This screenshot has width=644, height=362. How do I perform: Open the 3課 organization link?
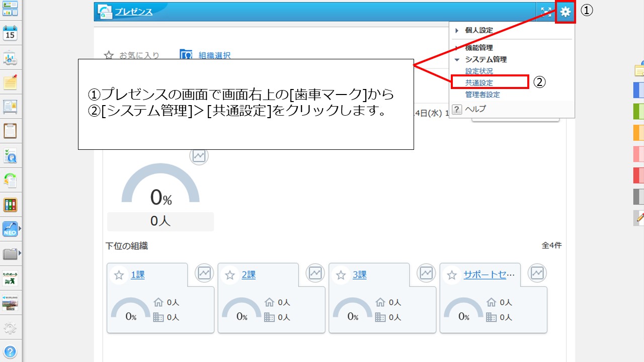[359, 275]
